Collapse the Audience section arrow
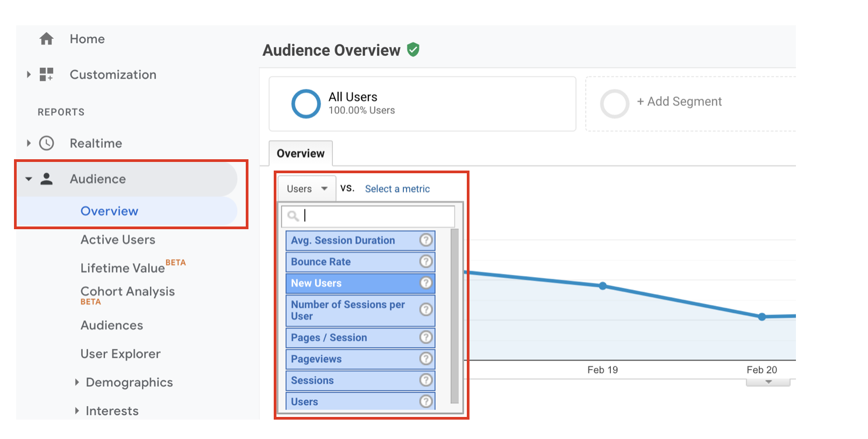868x439 pixels. (29, 179)
